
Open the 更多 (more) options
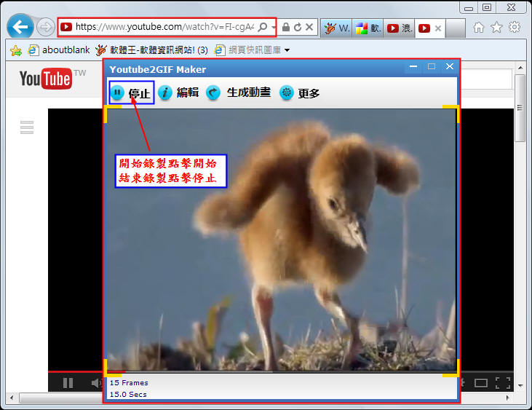pyautogui.click(x=300, y=93)
